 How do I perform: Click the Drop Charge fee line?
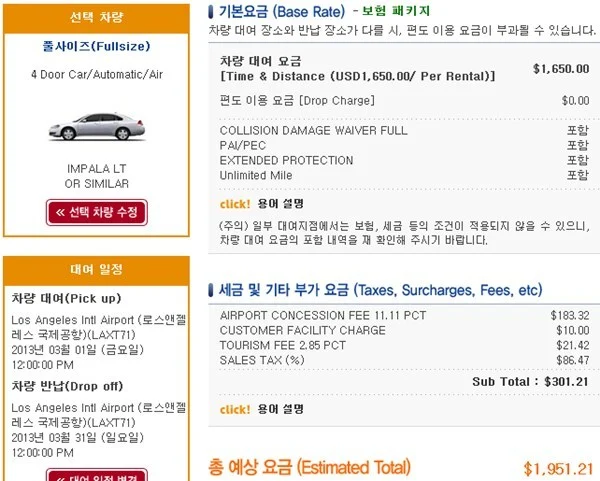[404, 101]
